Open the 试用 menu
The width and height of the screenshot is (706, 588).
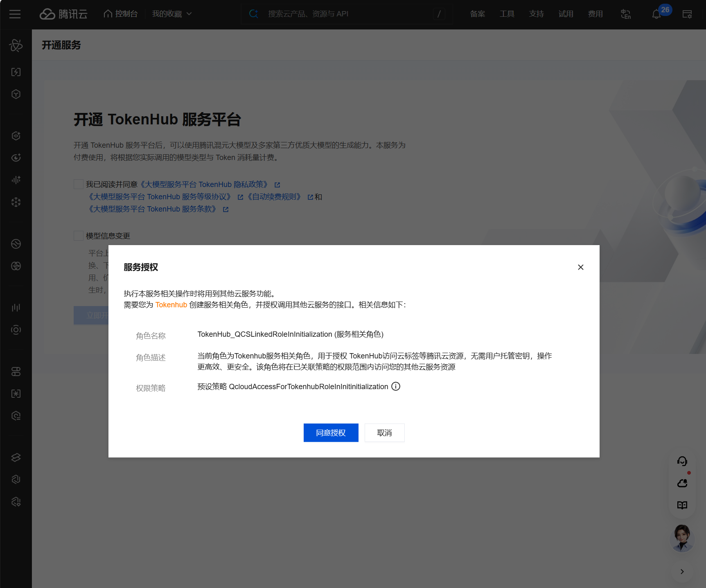point(566,14)
